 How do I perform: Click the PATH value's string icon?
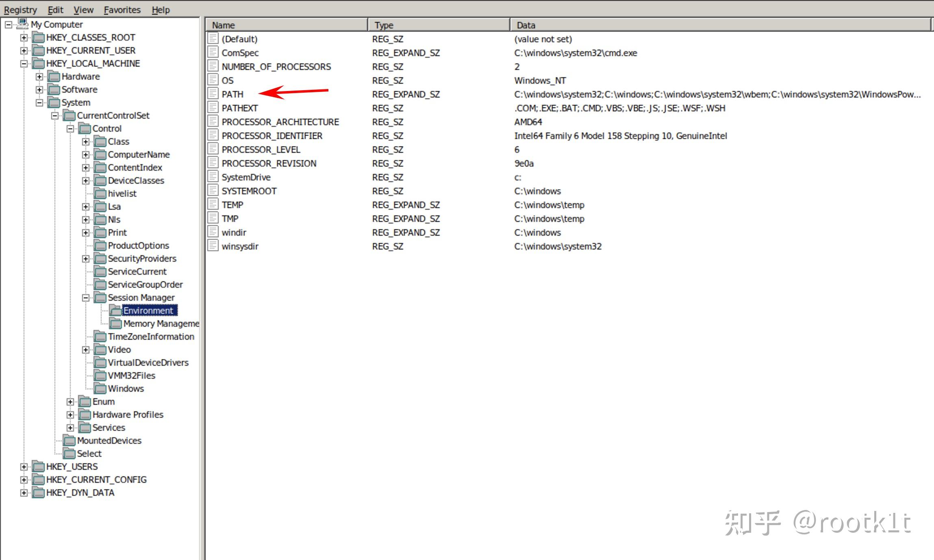(213, 94)
